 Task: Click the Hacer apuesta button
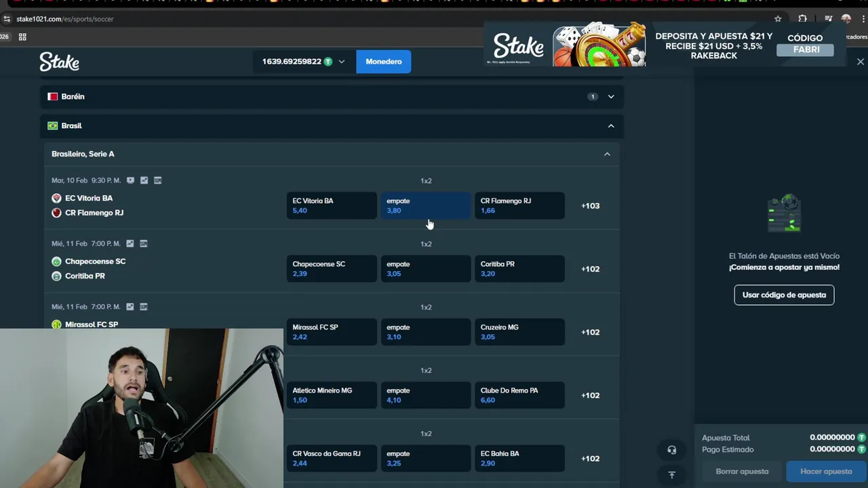(826, 472)
